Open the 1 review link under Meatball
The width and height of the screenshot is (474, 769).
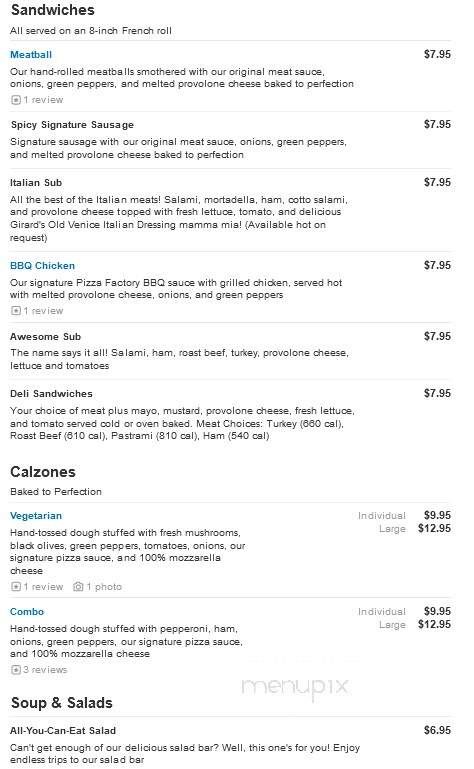43,100
